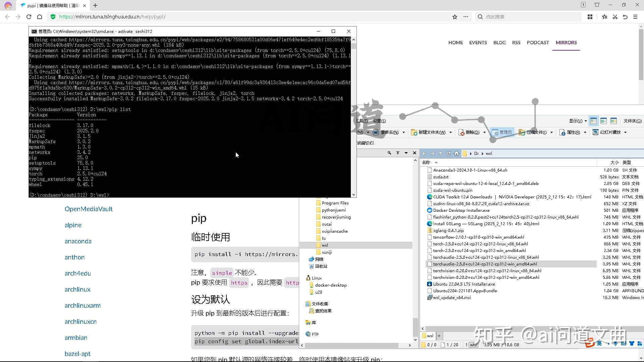The height and width of the screenshot is (362, 644).
Task: Open the anaconda mirror link
Action: pos(78,241)
